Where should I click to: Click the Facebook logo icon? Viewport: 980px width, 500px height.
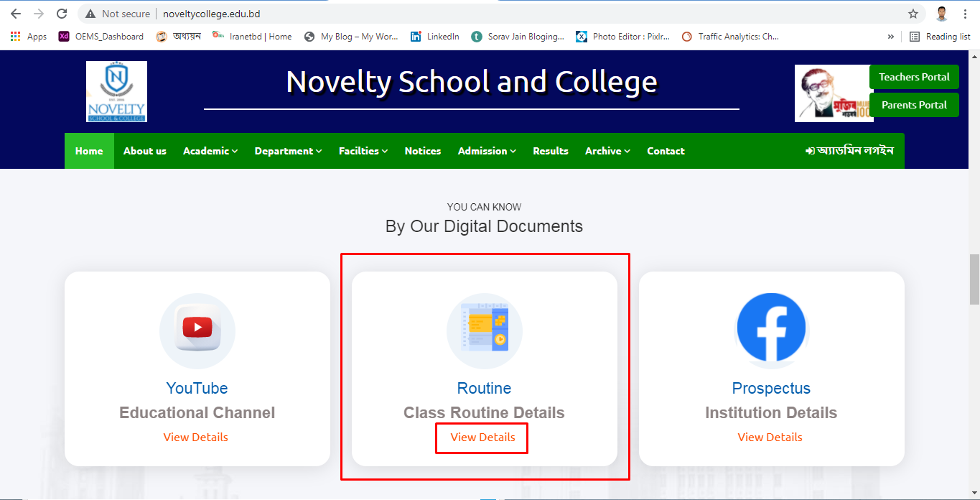[772, 328]
